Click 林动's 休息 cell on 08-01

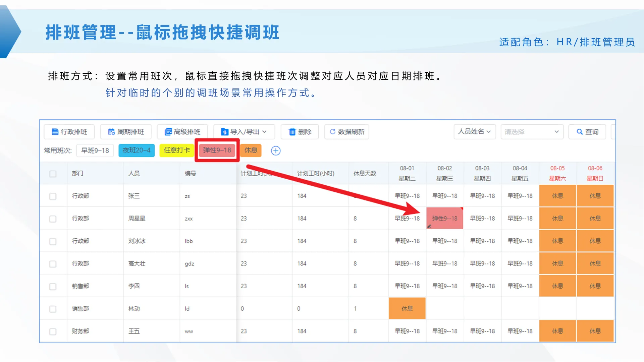click(407, 308)
